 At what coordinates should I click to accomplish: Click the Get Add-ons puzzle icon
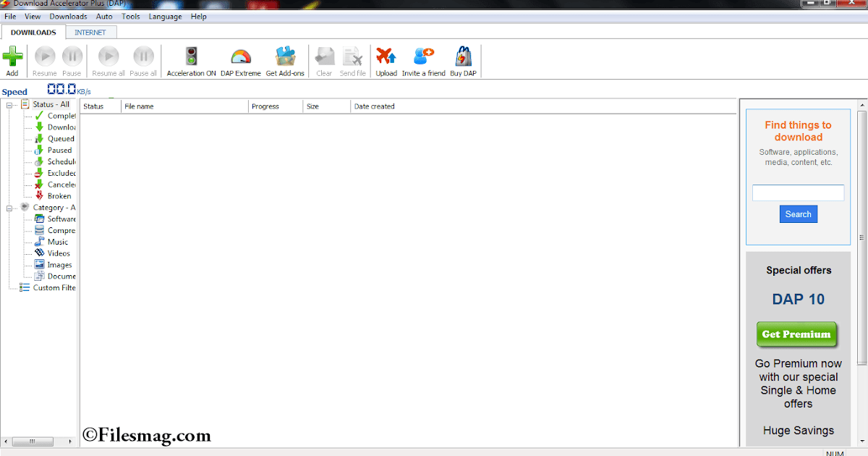285,56
